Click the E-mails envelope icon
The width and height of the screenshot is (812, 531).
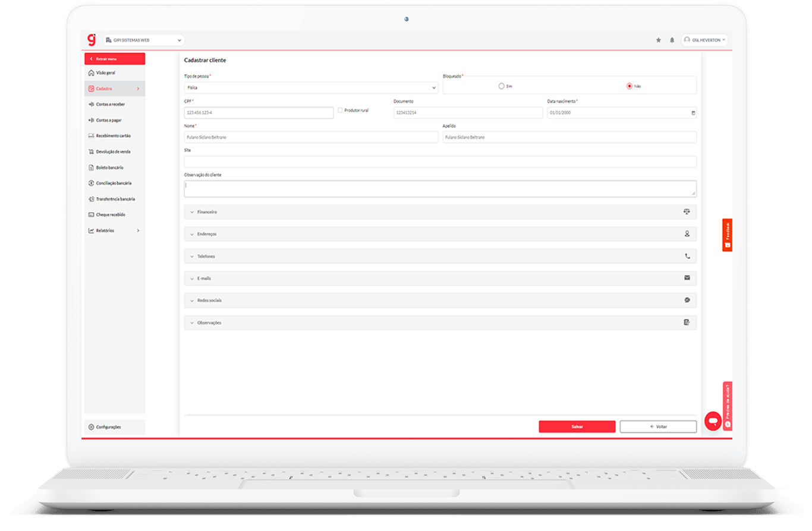(687, 278)
